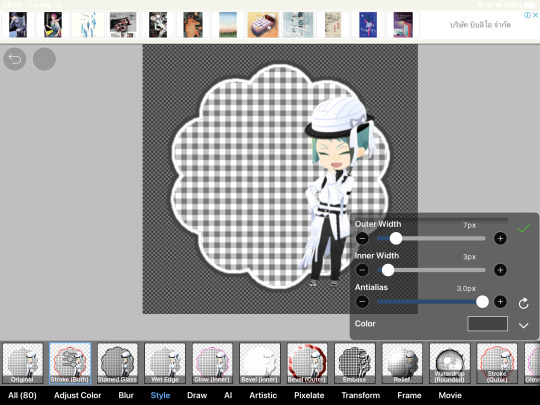
Task: Tap the undo arrow button
Action: 14,59
